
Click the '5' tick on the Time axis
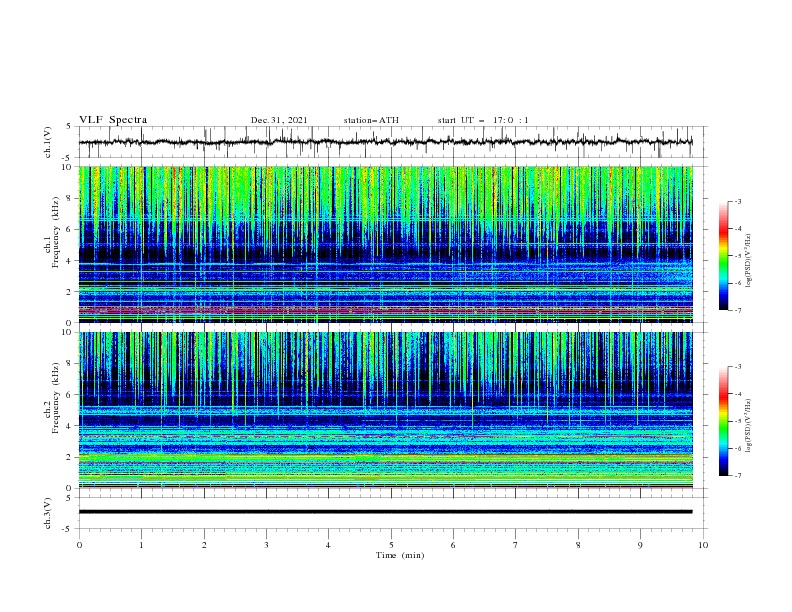click(391, 545)
